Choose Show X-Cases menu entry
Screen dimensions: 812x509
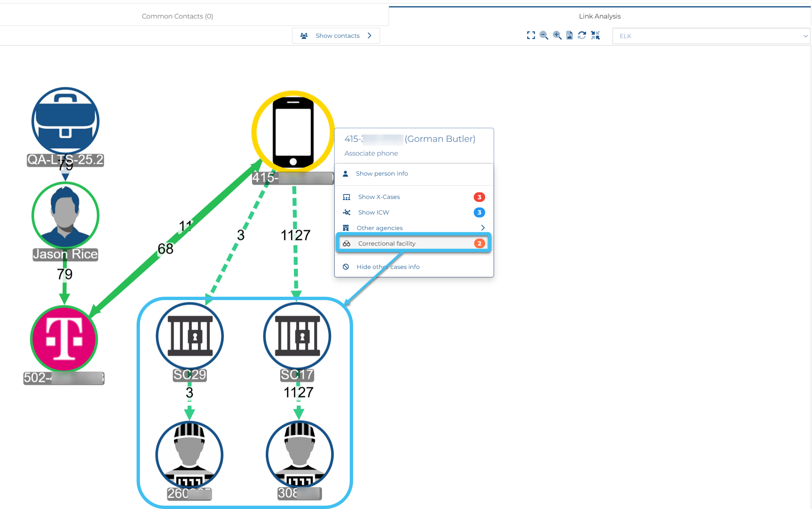click(x=379, y=197)
